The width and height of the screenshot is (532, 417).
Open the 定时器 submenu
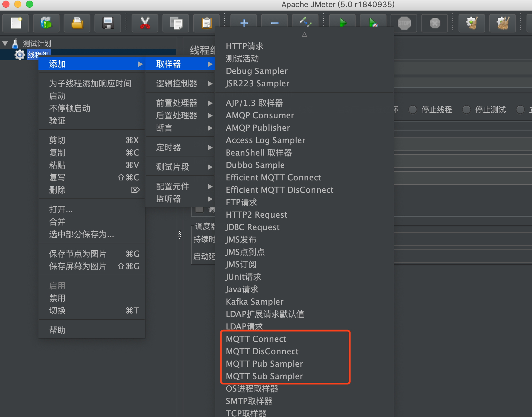click(x=168, y=147)
